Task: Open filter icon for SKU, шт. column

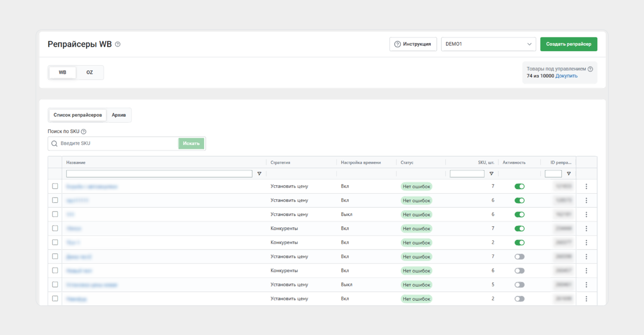Action: pyautogui.click(x=491, y=174)
